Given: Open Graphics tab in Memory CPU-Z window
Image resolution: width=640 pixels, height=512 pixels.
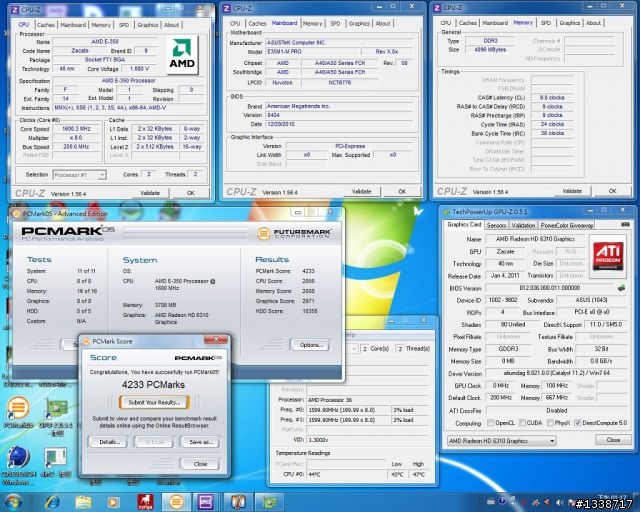Looking at the screenshot, I should click(569, 23).
